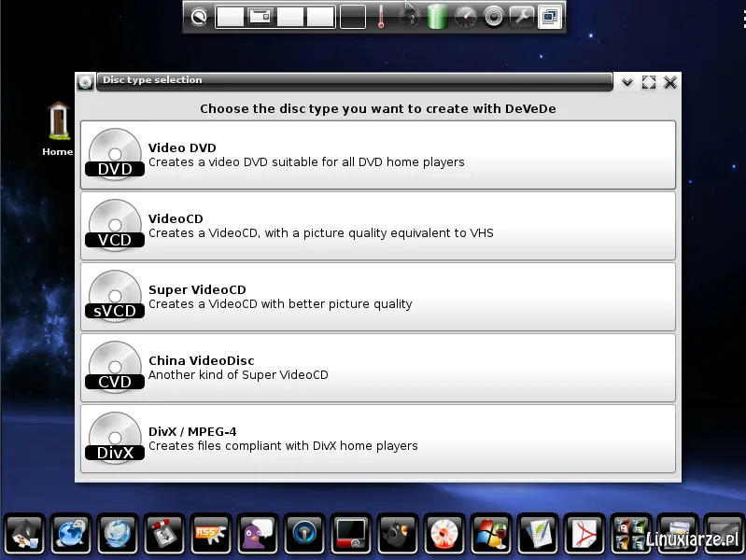The width and height of the screenshot is (746, 560).
Task: Click the wrench settings icon on shelf
Action: (x=522, y=17)
